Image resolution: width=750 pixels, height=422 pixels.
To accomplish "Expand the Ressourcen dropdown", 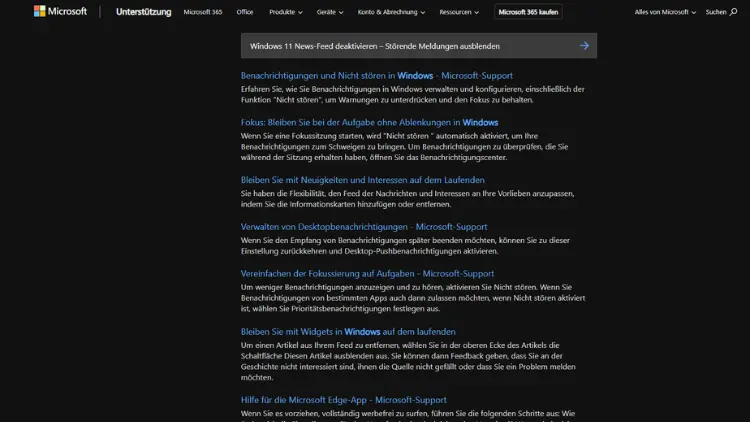I will click(459, 12).
